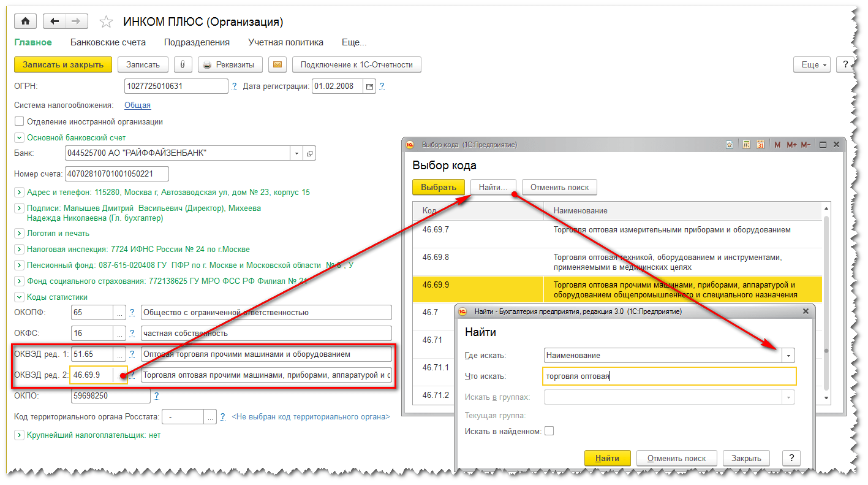Screen dimensions: 868x485
Task: Toggle 'Отделение иностранной организации' checkbox
Action: click(x=19, y=121)
